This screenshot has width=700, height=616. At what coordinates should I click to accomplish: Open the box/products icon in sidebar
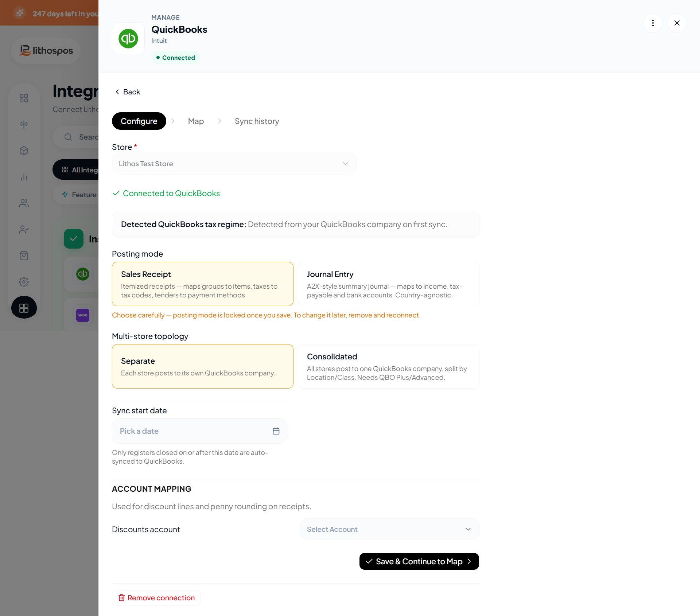point(24,151)
